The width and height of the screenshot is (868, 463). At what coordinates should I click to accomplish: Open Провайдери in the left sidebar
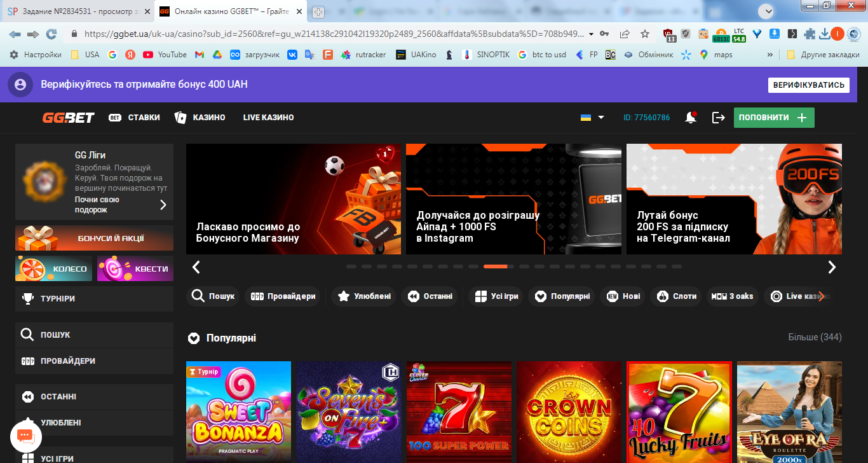[94, 361]
